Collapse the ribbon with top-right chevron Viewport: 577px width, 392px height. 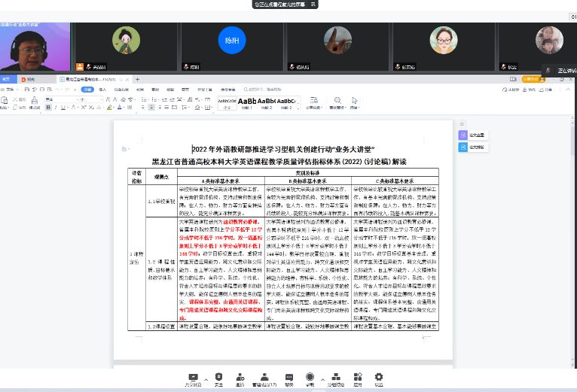[x=568, y=90]
